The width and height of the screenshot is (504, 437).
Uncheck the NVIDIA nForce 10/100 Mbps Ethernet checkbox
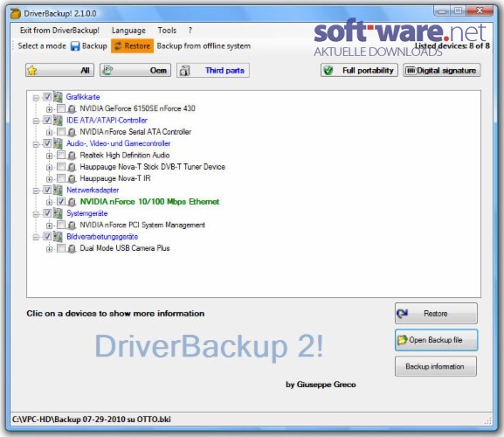tap(61, 201)
